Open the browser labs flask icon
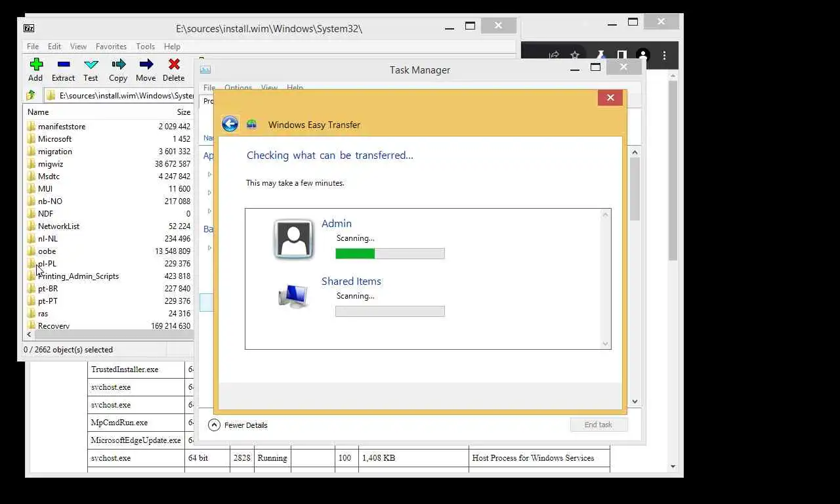Viewport: 840px width, 504px height. tap(600, 55)
